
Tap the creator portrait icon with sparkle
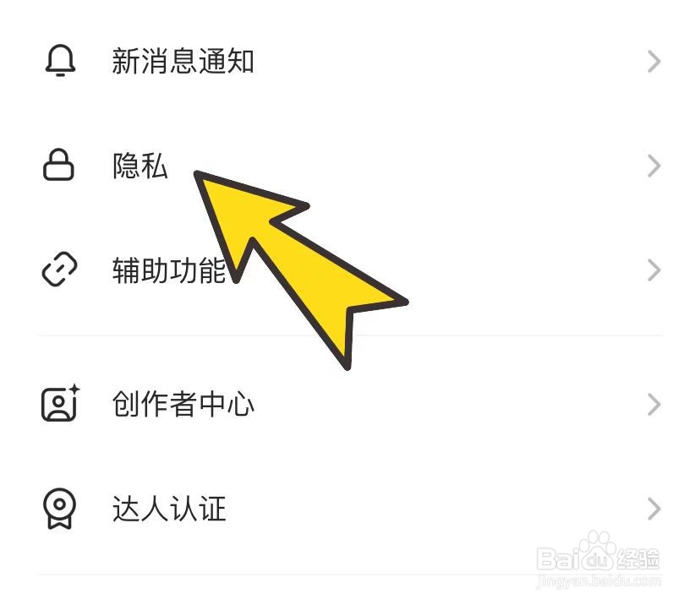(60, 403)
